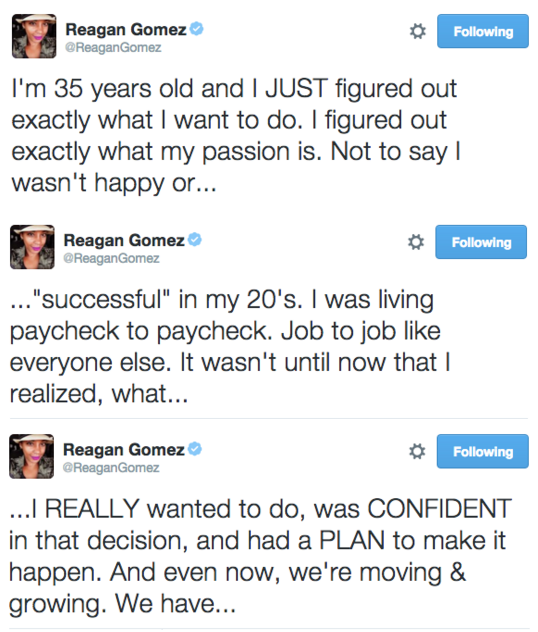Open gear menu on the "successful in my 20's" tweet
This screenshot has width=538, height=632.
coord(416,242)
